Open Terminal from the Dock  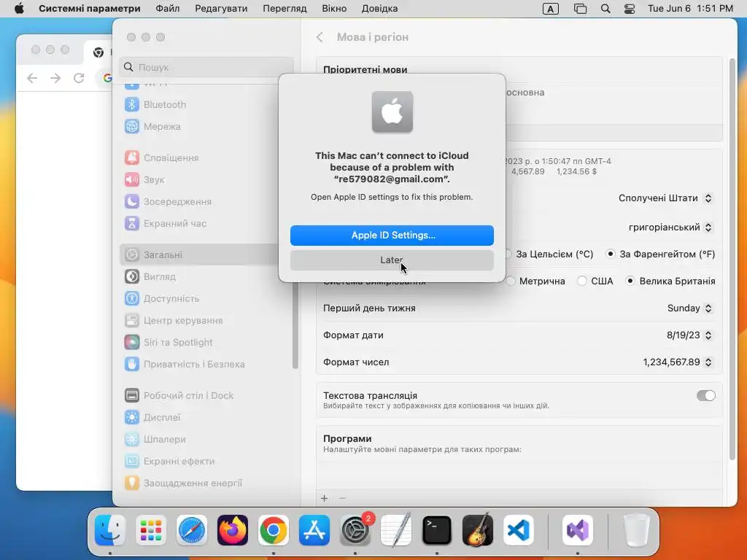437,530
